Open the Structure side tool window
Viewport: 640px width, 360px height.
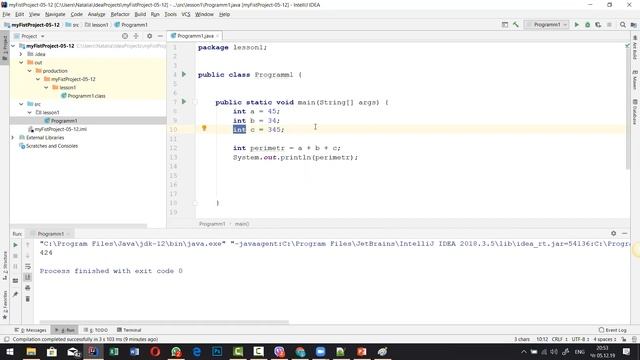pos(5,265)
